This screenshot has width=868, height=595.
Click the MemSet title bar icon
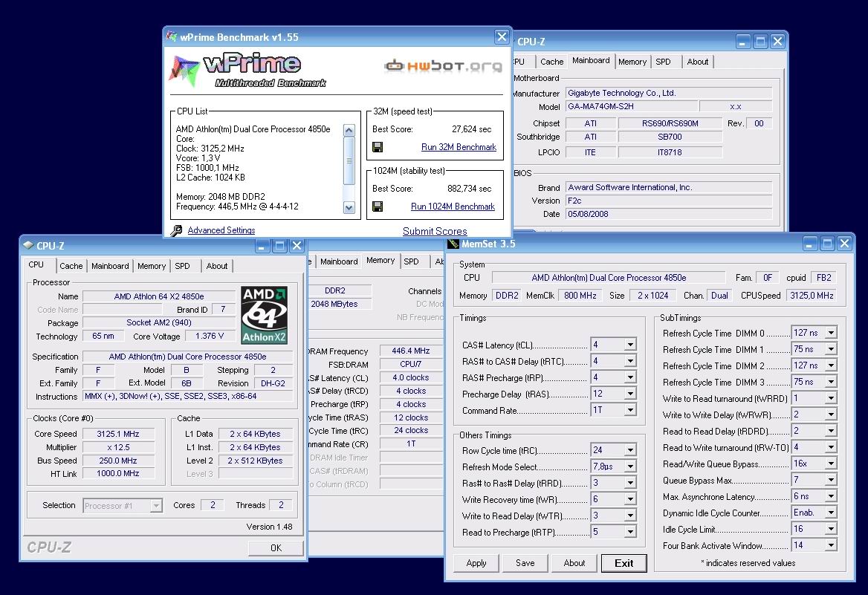453,244
